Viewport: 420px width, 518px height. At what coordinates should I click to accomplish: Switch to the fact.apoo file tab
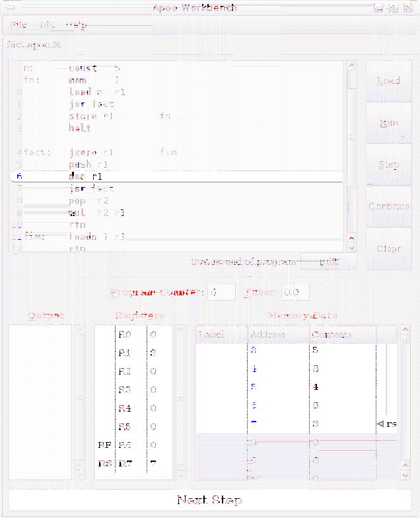pos(33,45)
